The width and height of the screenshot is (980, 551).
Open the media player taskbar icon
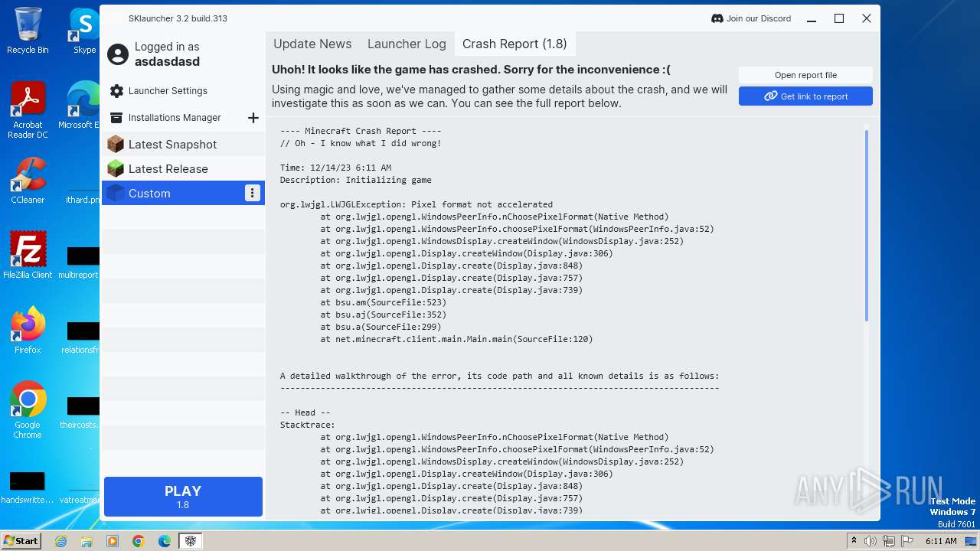(113, 541)
